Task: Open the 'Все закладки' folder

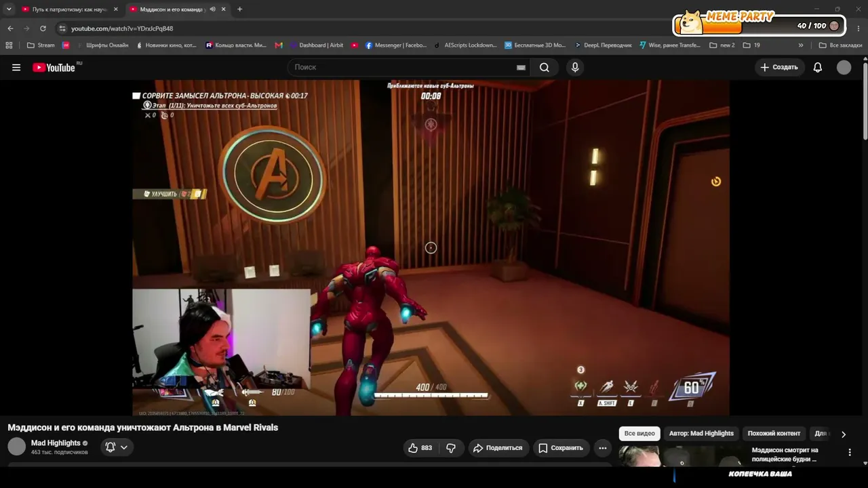Action: [840, 45]
